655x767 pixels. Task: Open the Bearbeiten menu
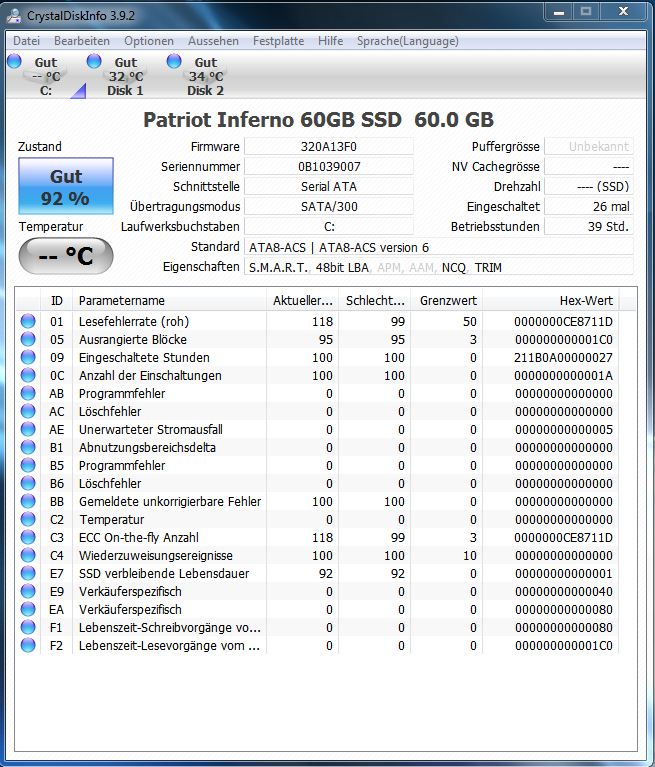pos(82,41)
